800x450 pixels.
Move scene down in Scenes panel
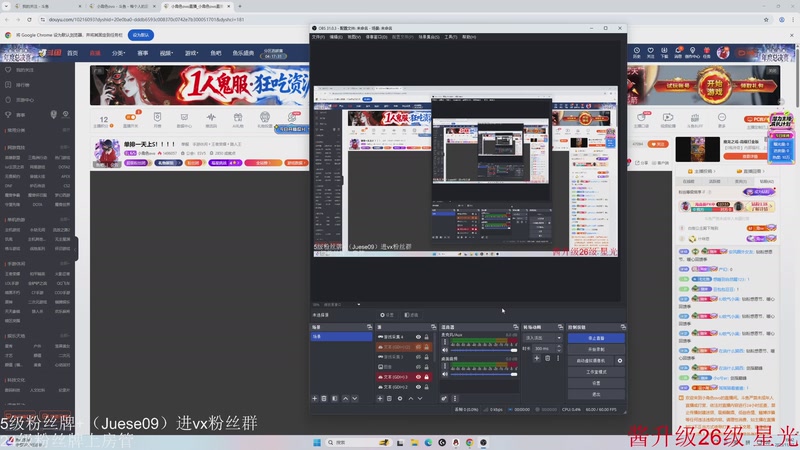[355, 398]
